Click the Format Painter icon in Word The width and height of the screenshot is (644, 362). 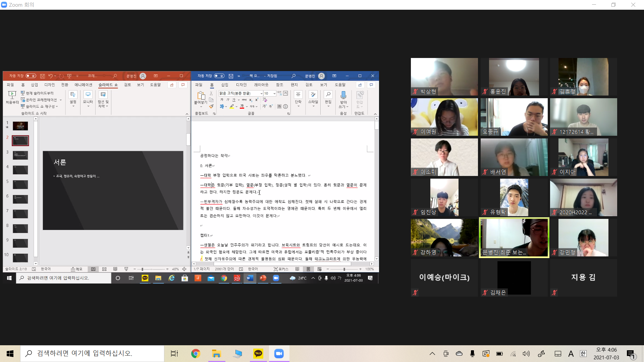pos(211,107)
